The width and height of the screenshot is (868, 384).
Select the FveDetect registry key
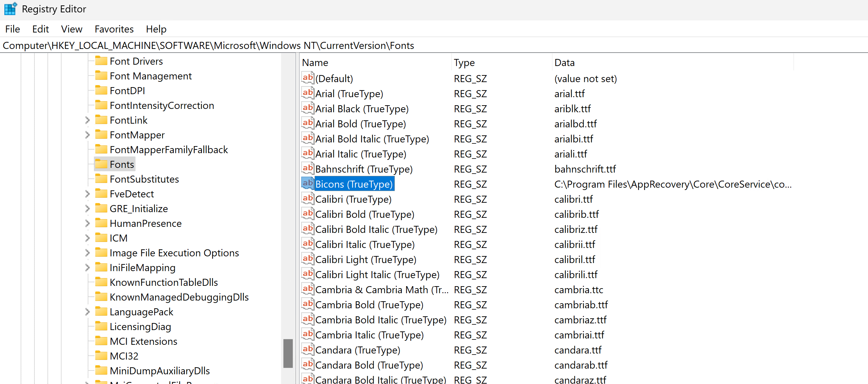131,194
